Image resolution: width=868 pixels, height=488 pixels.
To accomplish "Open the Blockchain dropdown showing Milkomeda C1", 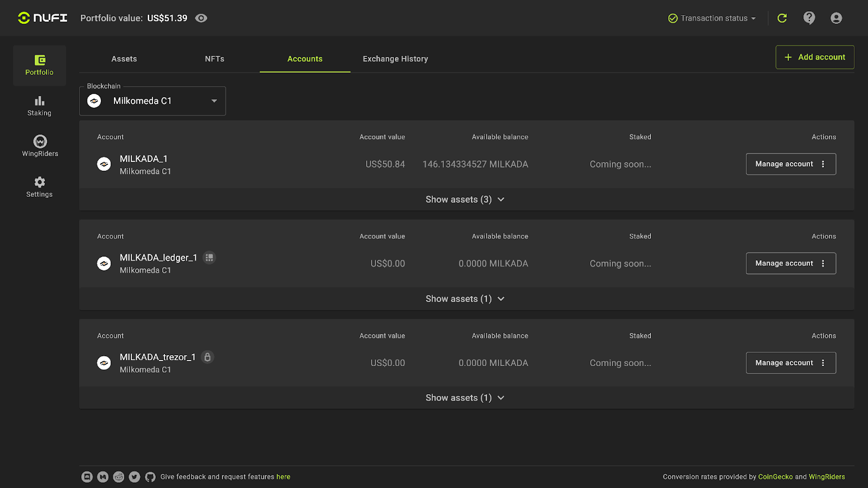I will 152,101.
